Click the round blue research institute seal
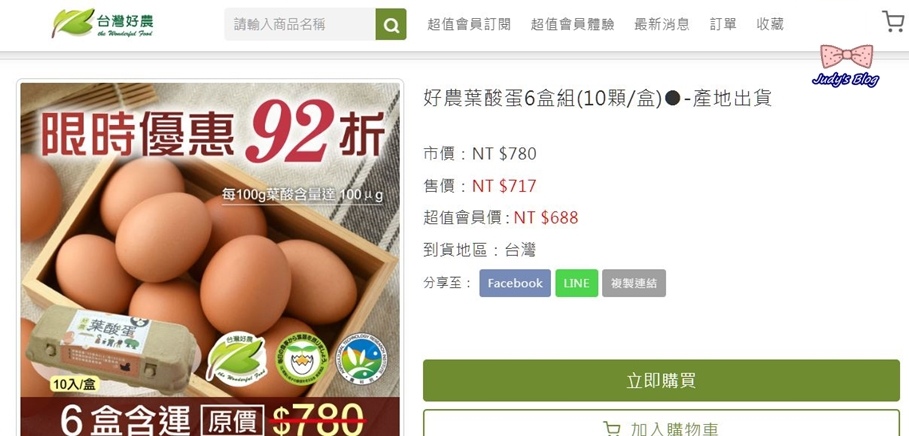This screenshot has height=436, width=909. pyautogui.click(x=361, y=357)
